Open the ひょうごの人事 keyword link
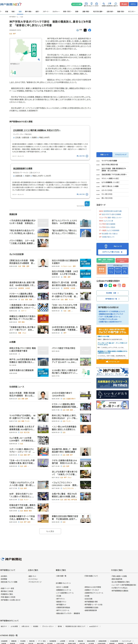The width and height of the screenshot is (138, 644). click(108, 221)
